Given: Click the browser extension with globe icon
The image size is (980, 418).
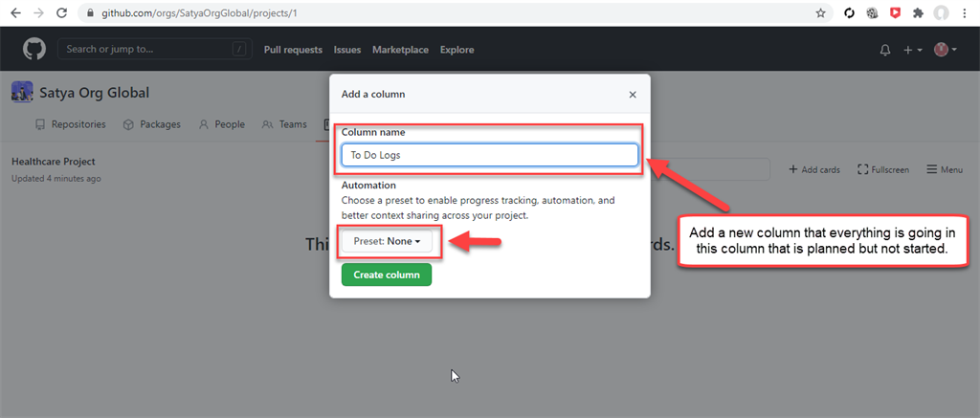Looking at the screenshot, I should click(872, 13).
